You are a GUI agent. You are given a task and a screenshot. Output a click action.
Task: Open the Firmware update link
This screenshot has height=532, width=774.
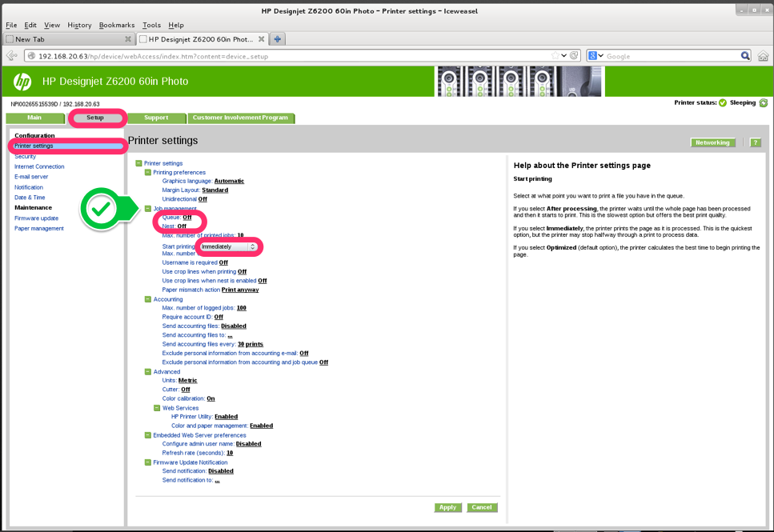(36, 218)
